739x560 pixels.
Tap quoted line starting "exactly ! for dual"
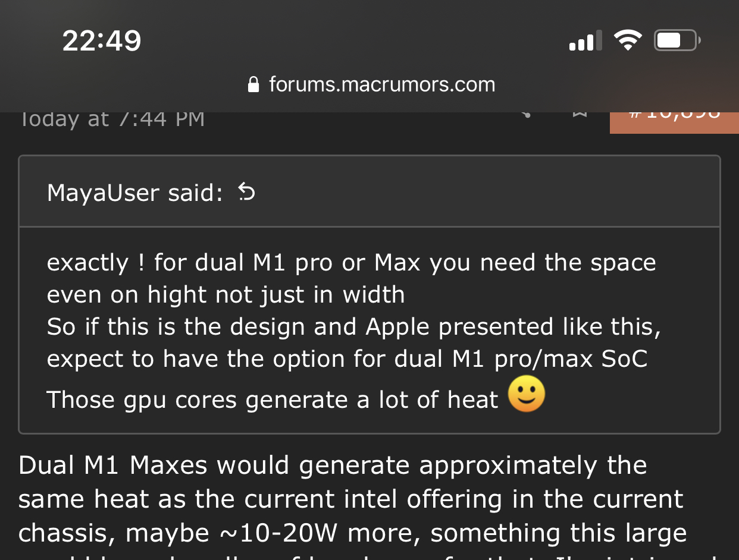click(x=351, y=262)
